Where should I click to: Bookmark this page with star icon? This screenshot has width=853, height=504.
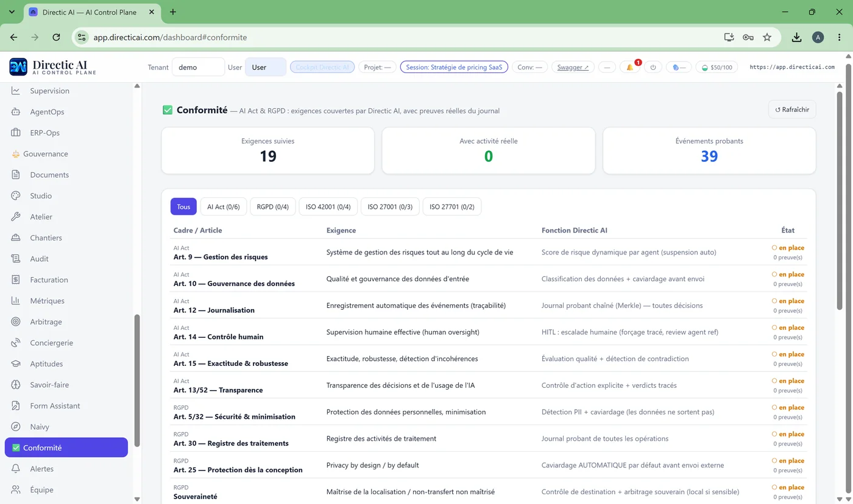(767, 37)
